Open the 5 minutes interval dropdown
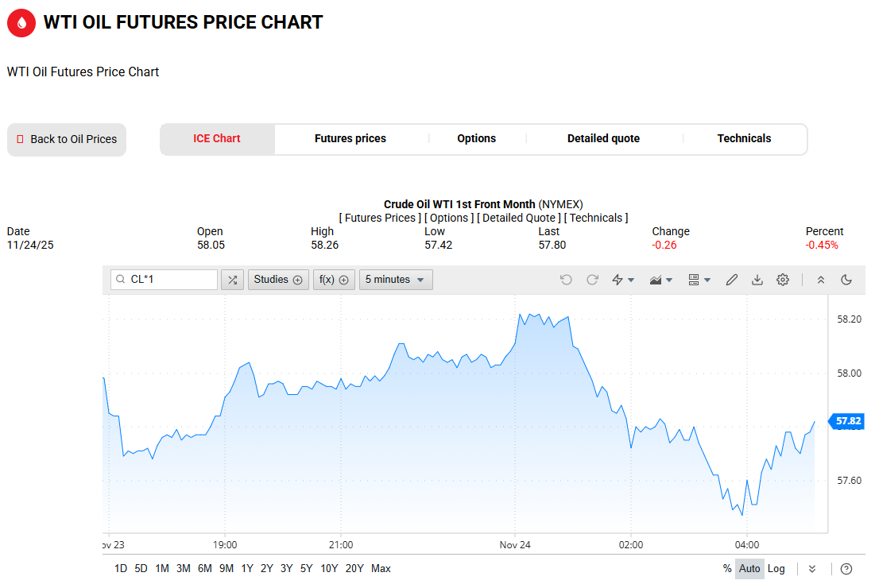875x588 pixels. point(396,280)
